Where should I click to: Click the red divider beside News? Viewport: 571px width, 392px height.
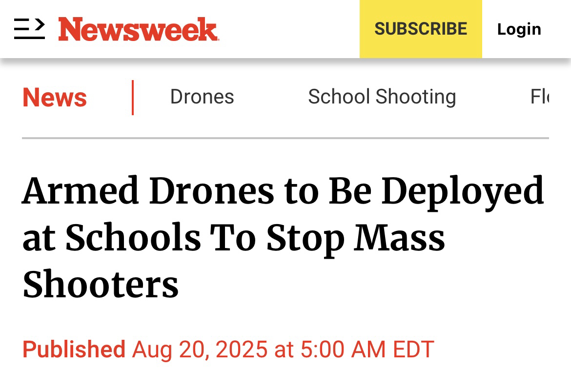[133, 98]
